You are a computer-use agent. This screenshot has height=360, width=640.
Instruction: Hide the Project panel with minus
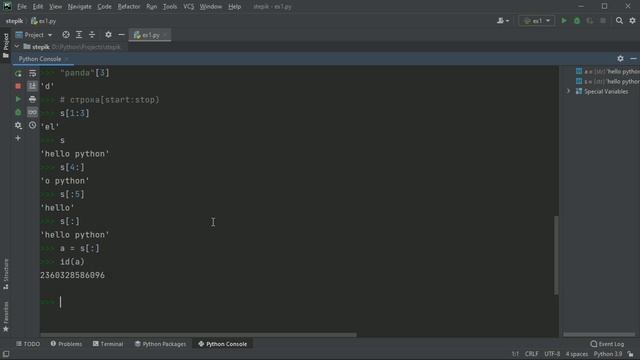(x=121, y=35)
